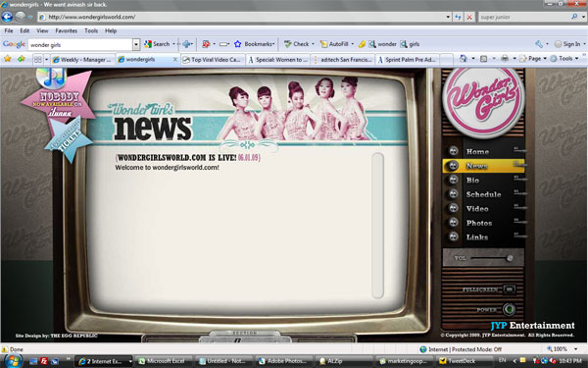Open Microsoft Excel from the taskbar

pyautogui.click(x=164, y=361)
